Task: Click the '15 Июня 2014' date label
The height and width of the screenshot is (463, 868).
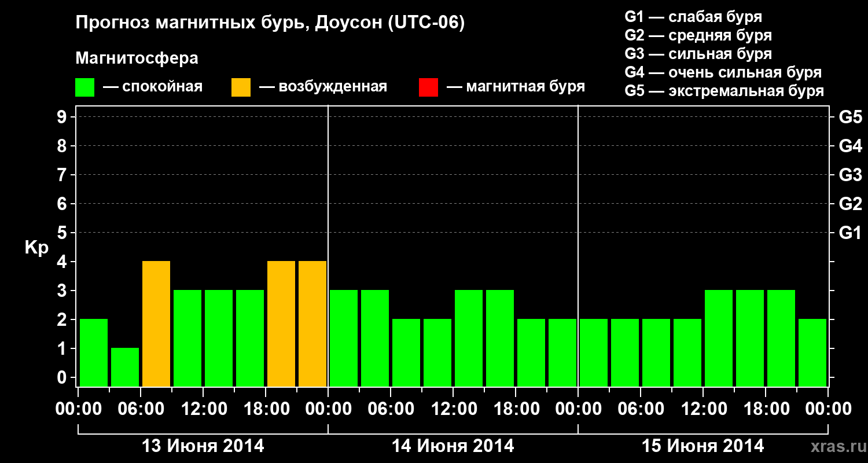Action: tap(703, 446)
